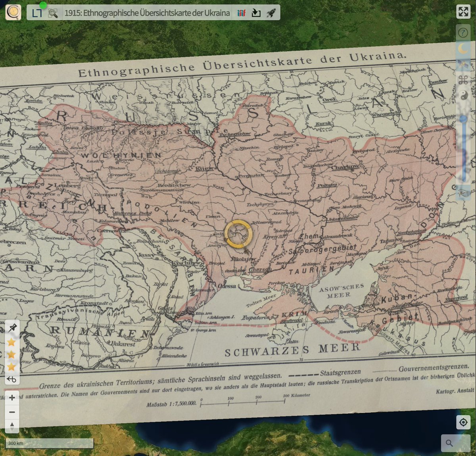Image resolution: width=476 pixels, height=456 pixels.
Task: Switch basemap using the satellite icon
Action: pos(463,64)
